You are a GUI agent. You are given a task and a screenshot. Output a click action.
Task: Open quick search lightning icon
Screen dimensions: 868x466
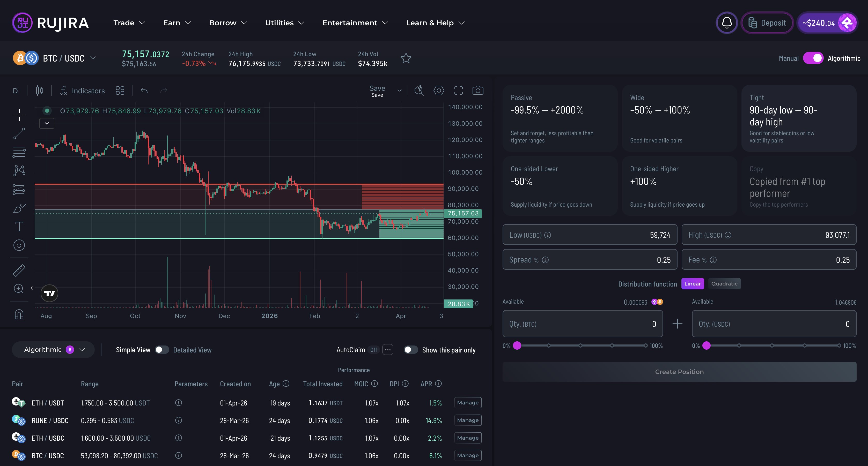tap(419, 90)
